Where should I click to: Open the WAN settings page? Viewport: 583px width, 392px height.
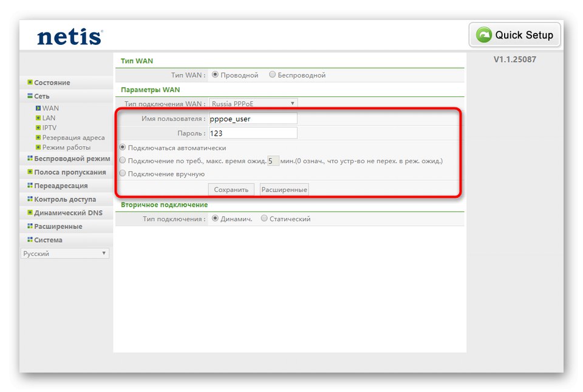[x=50, y=108]
